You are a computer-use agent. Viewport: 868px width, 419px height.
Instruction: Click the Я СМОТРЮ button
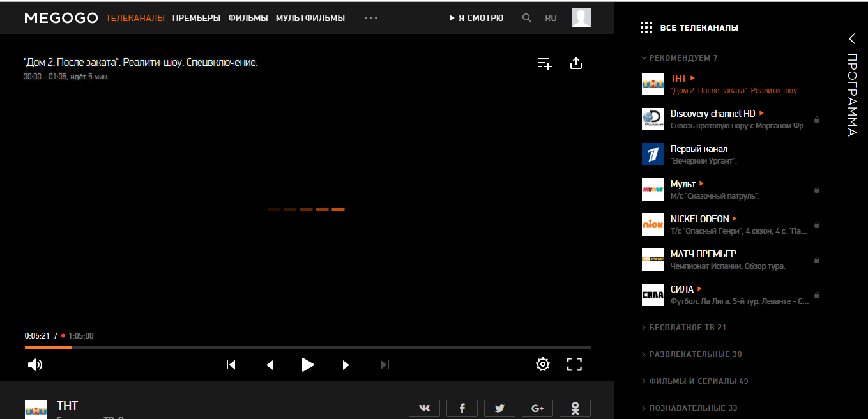pyautogui.click(x=476, y=18)
